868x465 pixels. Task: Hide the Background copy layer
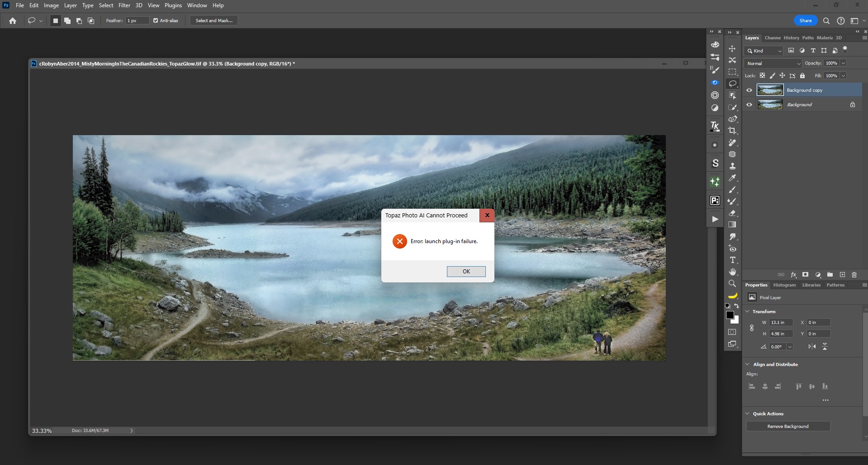pos(749,90)
